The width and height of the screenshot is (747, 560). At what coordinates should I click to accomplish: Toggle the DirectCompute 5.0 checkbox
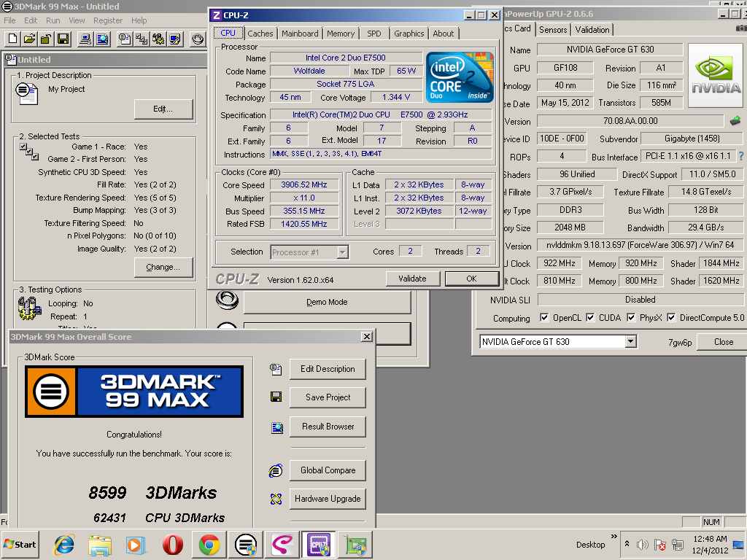[x=671, y=318]
